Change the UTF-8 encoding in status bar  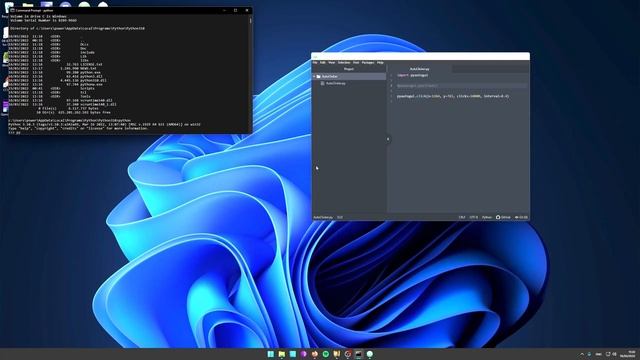pos(473,217)
